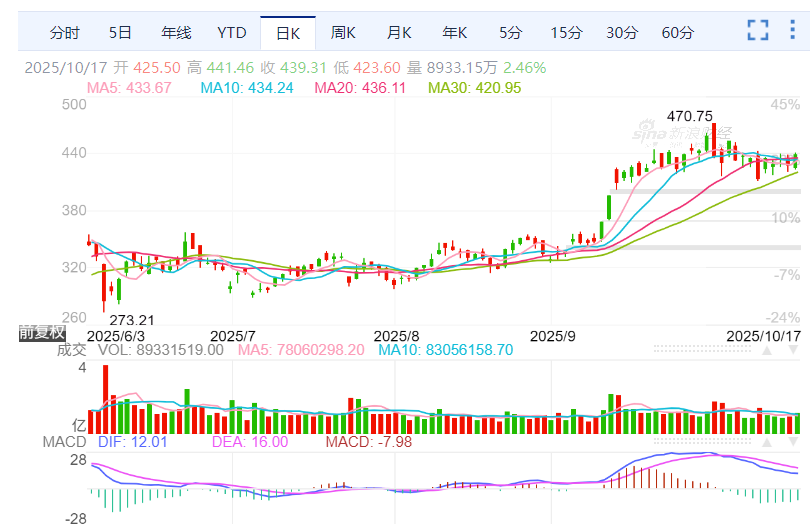Click the MACD indicator label
The image size is (810, 524).
64,442
